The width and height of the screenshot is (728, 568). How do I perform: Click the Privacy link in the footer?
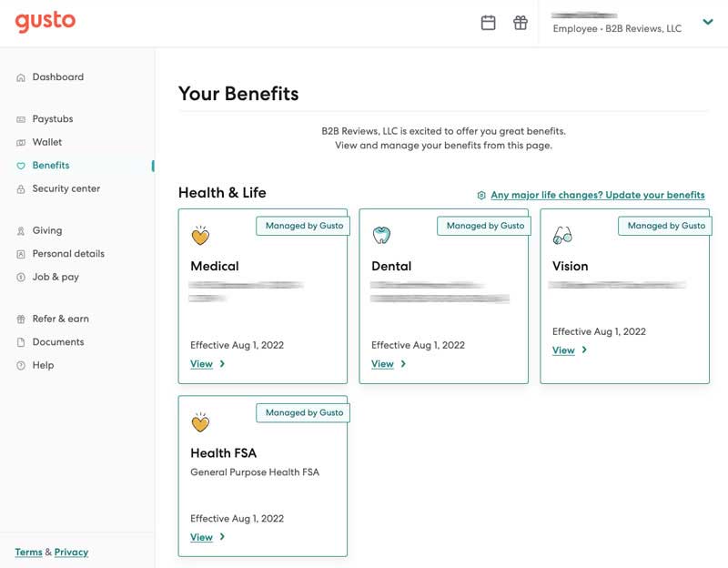[x=70, y=553]
